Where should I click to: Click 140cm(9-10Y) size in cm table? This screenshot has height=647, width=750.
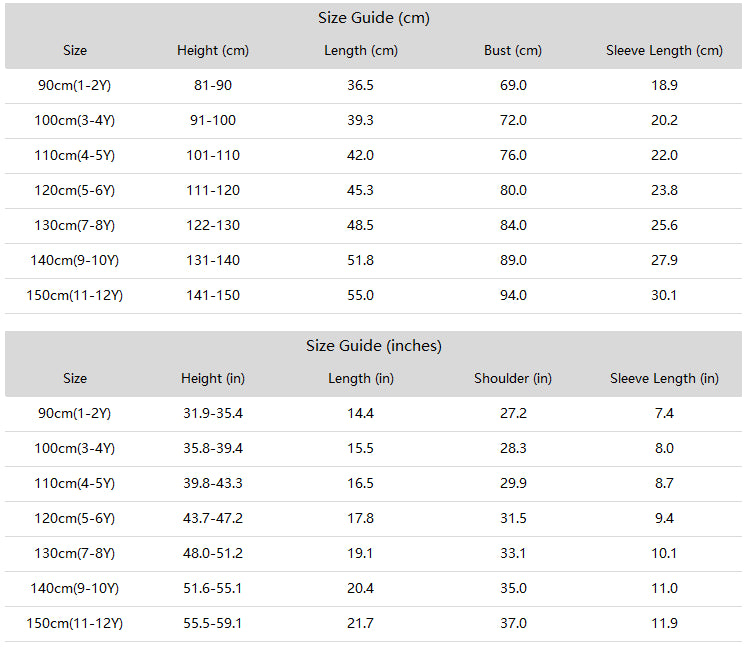click(x=75, y=260)
